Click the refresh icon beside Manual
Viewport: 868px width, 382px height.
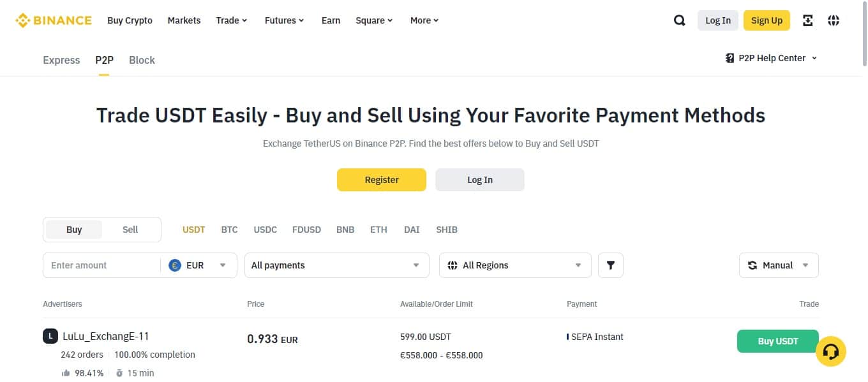point(752,265)
